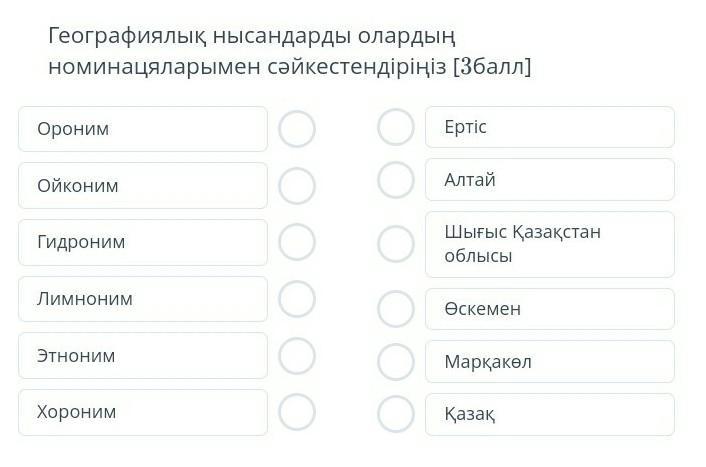Viewport: 706px width, 467px height.
Task: Click the Лимноним term box
Action: (x=143, y=298)
